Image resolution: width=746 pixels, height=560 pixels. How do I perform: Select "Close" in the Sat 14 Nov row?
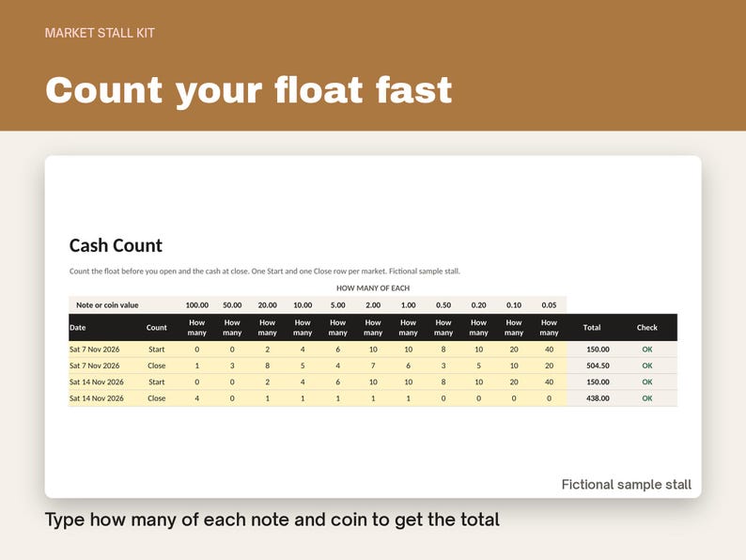157,398
